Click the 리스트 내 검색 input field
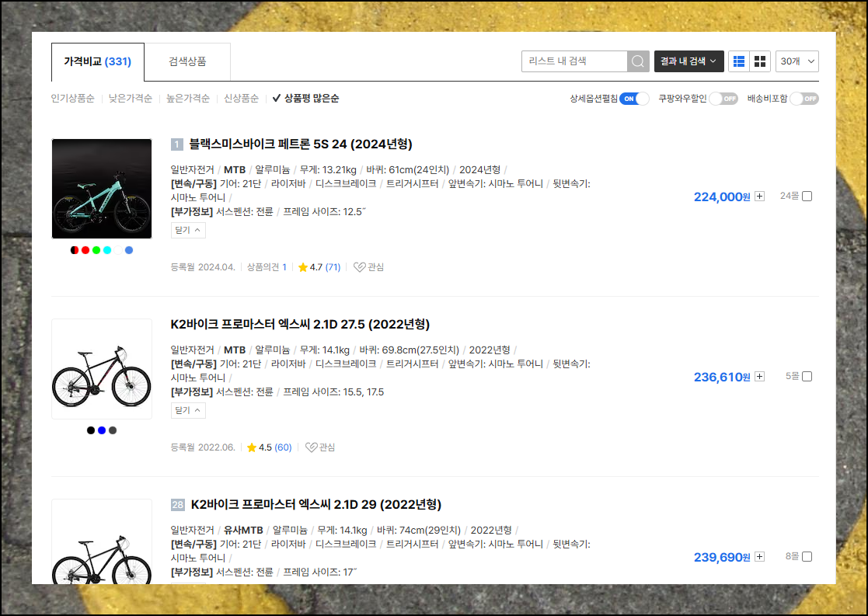868x616 pixels. [x=574, y=61]
